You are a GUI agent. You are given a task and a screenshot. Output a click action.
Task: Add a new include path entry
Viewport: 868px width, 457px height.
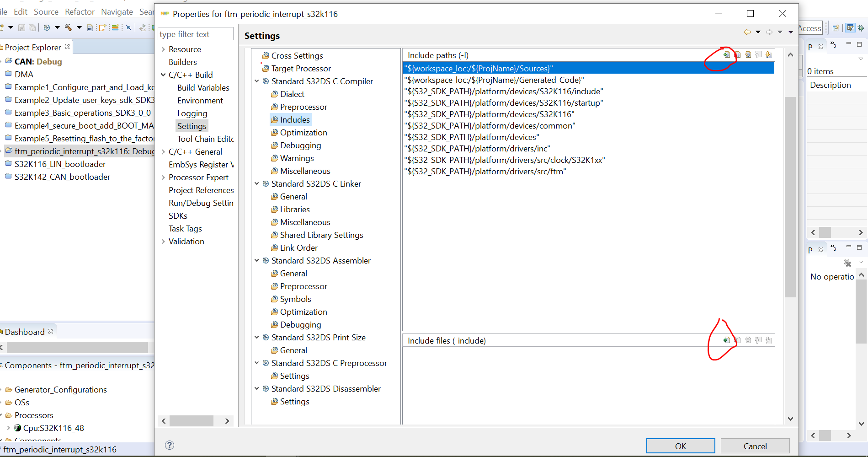point(727,54)
